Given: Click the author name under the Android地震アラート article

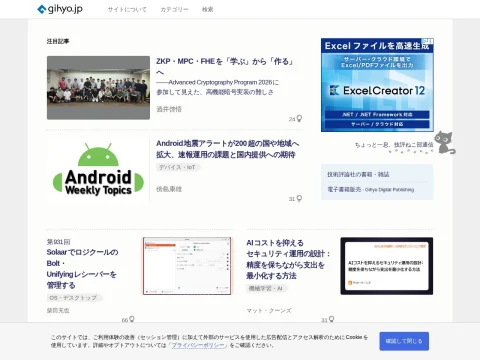Looking at the screenshot, I should pyautogui.click(x=169, y=189).
